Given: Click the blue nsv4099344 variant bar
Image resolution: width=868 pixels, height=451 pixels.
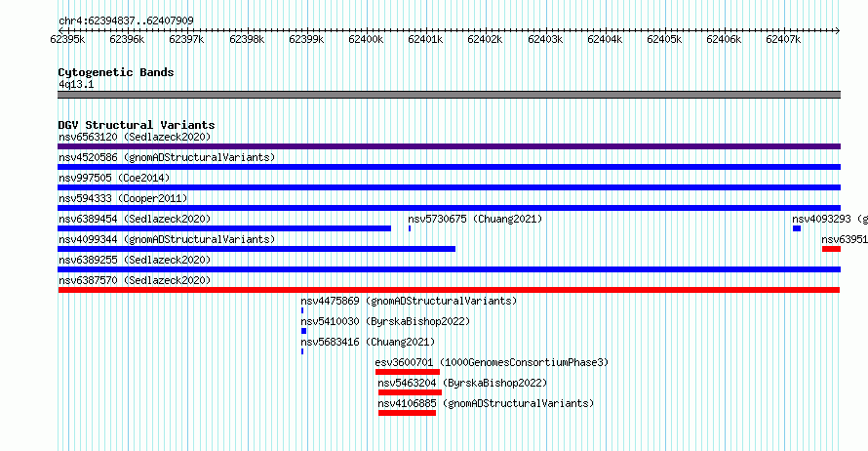Looking at the screenshot, I should 256,249.
